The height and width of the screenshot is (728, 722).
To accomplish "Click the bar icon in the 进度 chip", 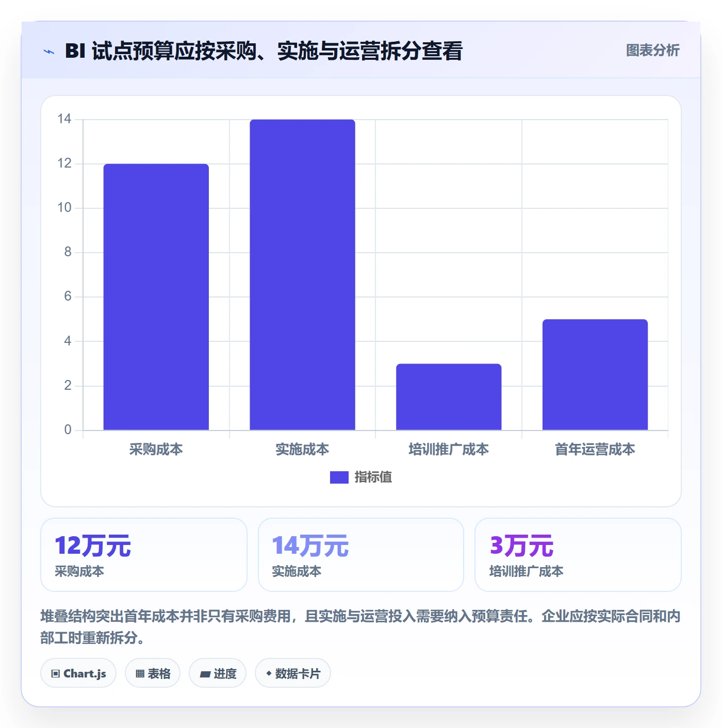I will click(205, 674).
